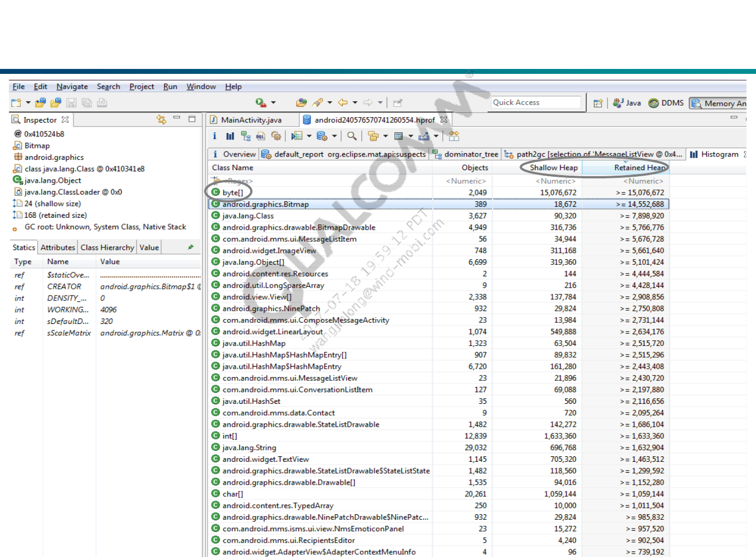
Task: Select the byte[] class row
Action: pos(439,193)
